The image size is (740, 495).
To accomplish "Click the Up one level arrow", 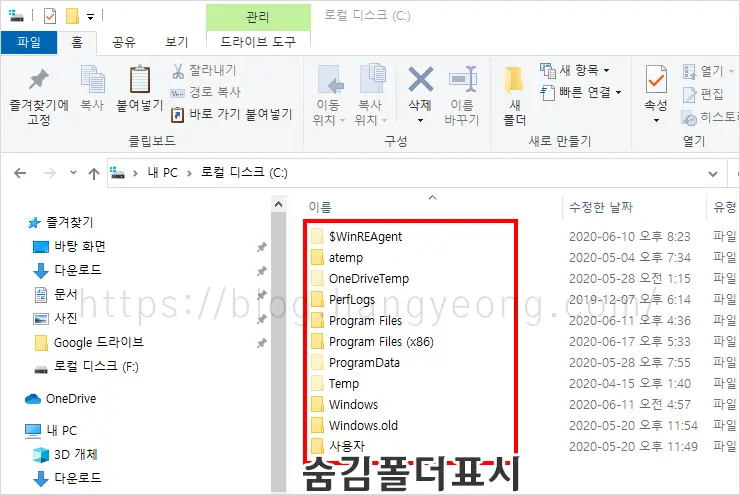I will pyautogui.click(x=94, y=173).
